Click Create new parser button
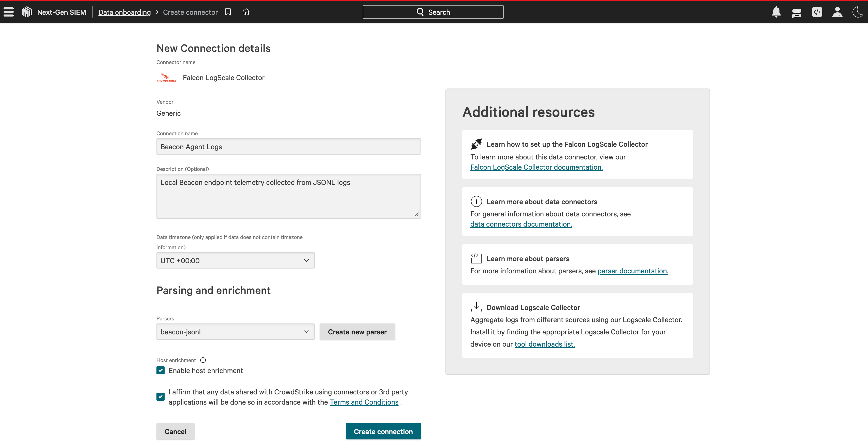Image resolution: width=868 pixels, height=444 pixels. click(x=357, y=332)
